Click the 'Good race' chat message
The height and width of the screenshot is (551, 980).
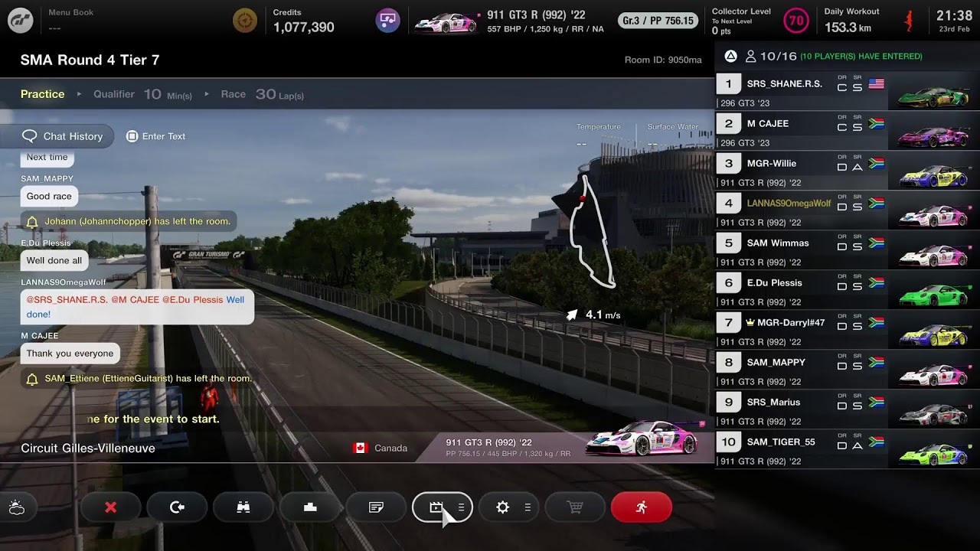tap(49, 197)
